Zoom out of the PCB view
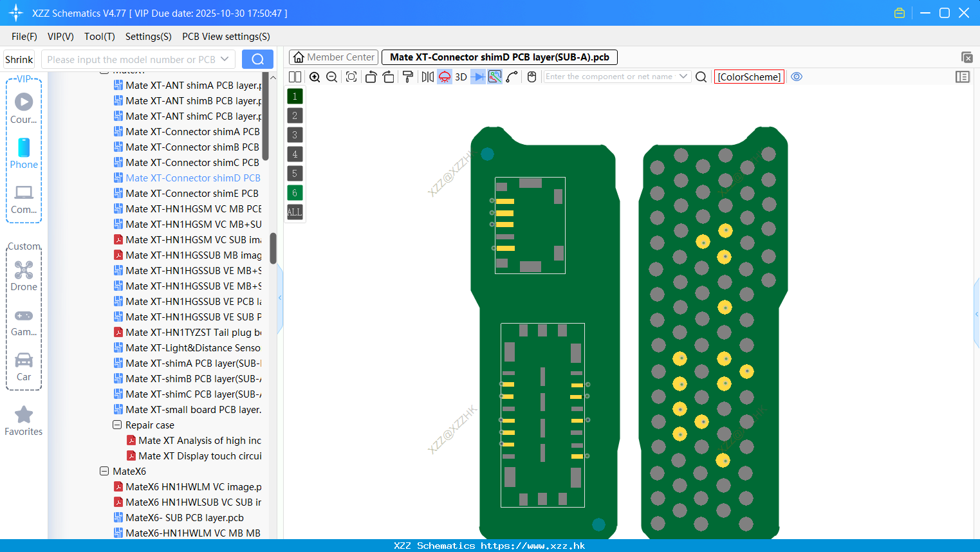Image resolution: width=980 pixels, height=552 pixels. (332, 77)
